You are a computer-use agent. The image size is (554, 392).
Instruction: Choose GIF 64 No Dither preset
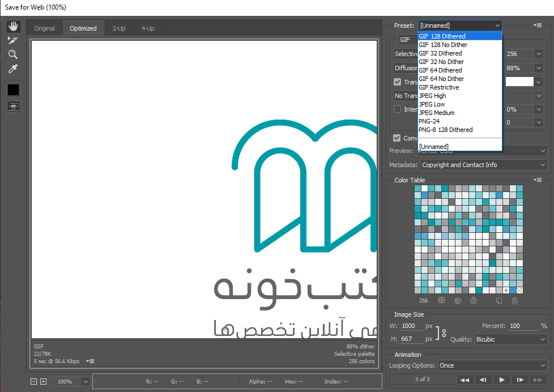459,79
